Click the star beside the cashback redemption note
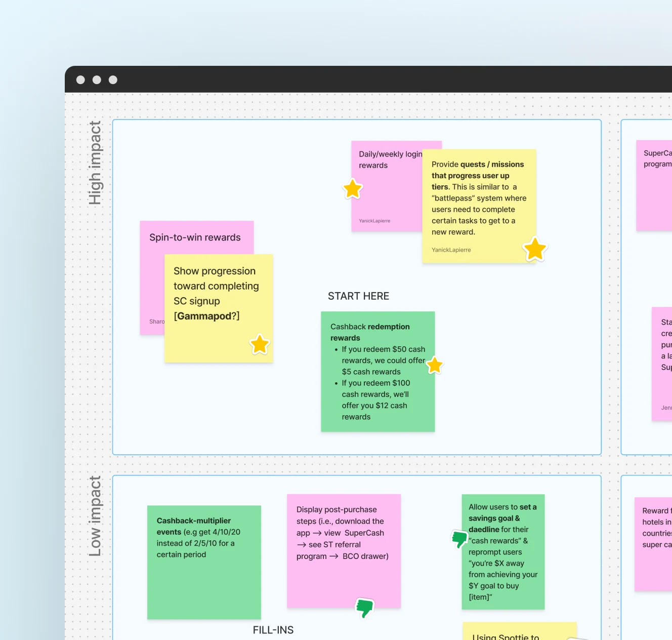672x640 pixels. pyautogui.click(x=434, y=365)
